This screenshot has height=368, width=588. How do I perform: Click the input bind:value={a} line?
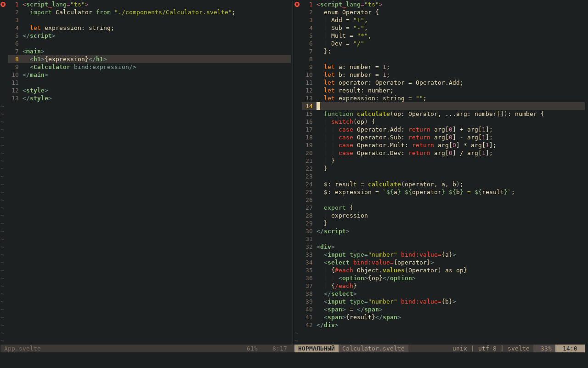pos(390,254)
